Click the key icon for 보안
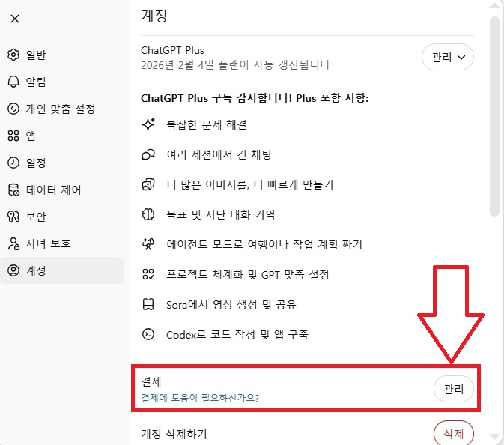Viewport: 504px width, 445px height. click(x=13, y=217)
